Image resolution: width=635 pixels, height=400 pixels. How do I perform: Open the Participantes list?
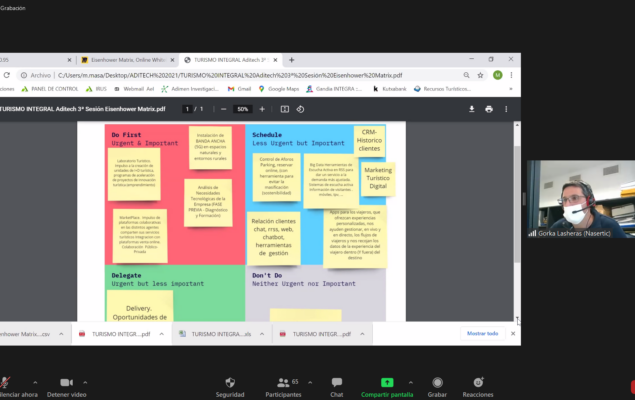pyautogui.click(x=282, y=383)
